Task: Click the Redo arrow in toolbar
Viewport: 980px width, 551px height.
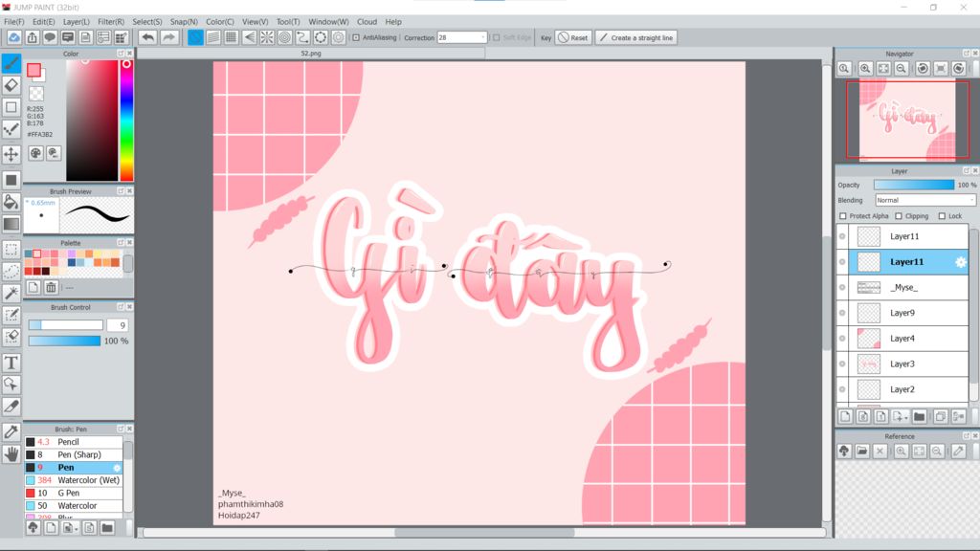Action: coord(168,37)
